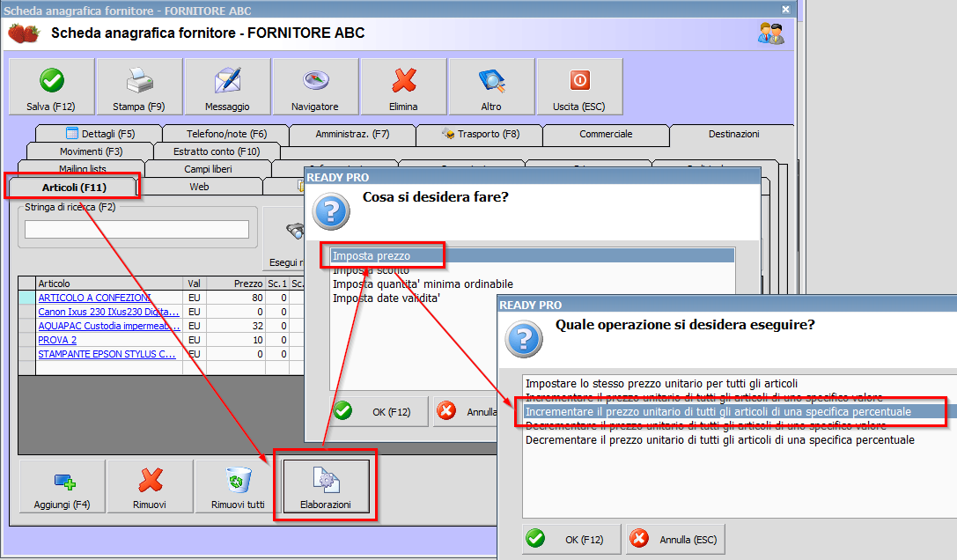Click OK (F12) in 'Quale operazione' dialog
957x560 pixels.
[x=572, y=539]
